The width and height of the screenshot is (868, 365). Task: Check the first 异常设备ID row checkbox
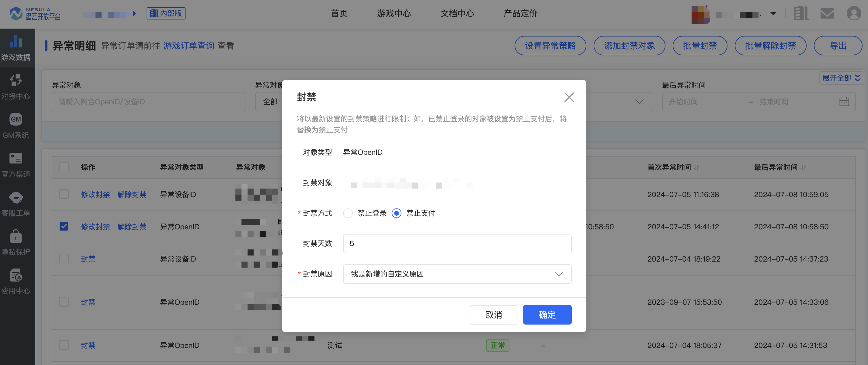coord(64,194)
